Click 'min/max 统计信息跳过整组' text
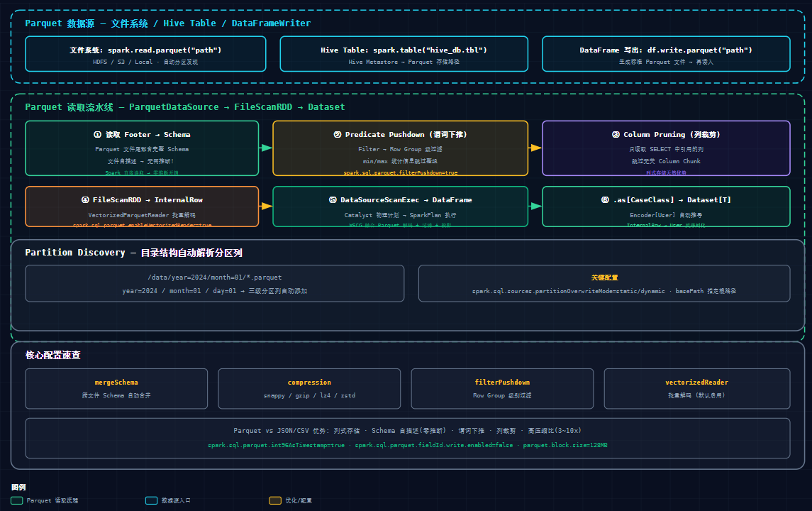 400,161
